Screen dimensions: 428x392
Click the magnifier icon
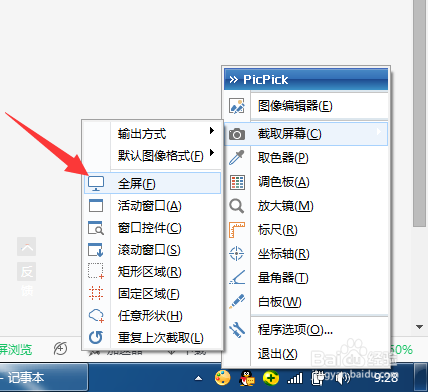coord(237,206)
